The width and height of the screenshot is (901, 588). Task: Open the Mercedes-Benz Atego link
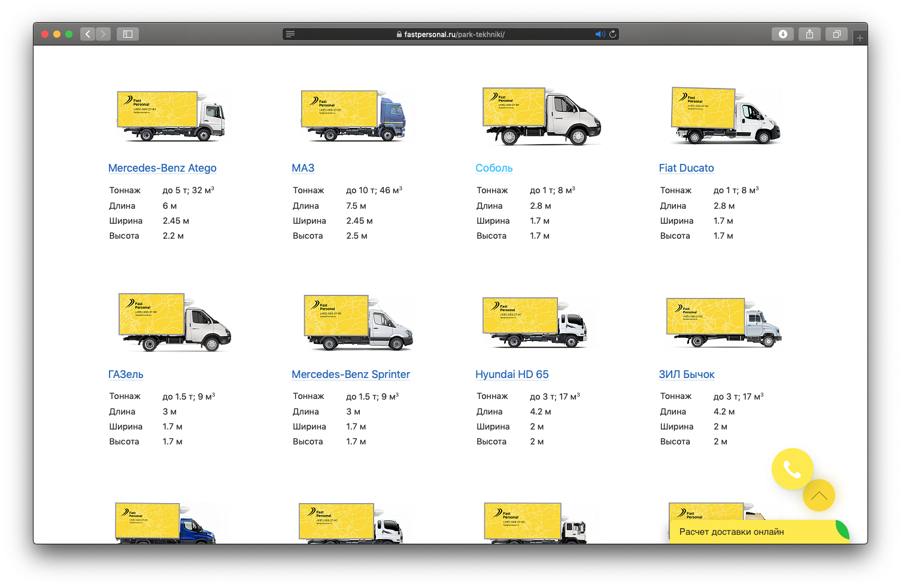coord(162,168)
